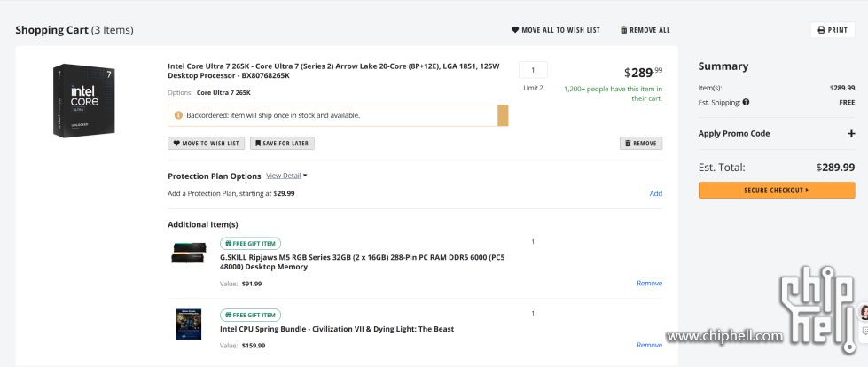This screenshot has height=367, width=868.
Task: Expand Apply Promo Code plus icon
Action: pos(851,133)
